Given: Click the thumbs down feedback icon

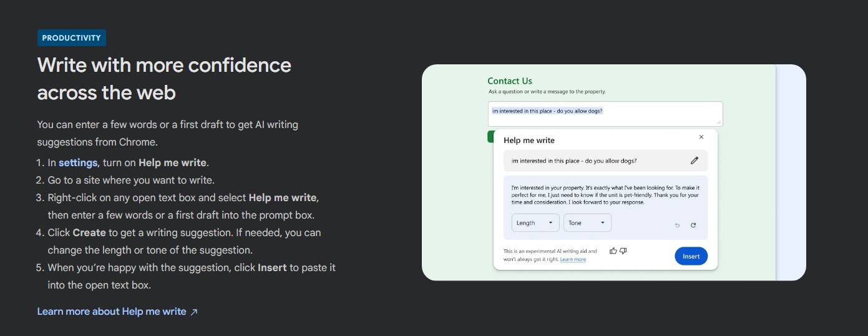Looking at the screenshot, I should pyautogui.click(x=623, y=251).
